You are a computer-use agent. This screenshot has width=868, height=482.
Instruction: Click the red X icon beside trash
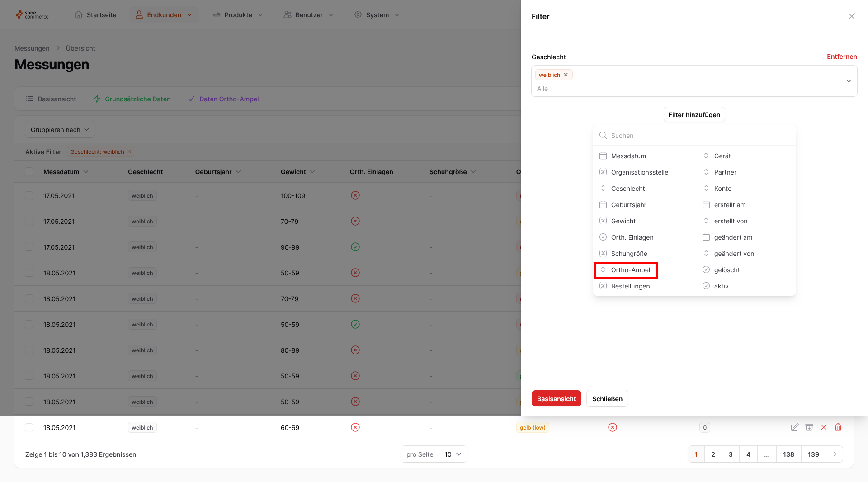point(824,427)
